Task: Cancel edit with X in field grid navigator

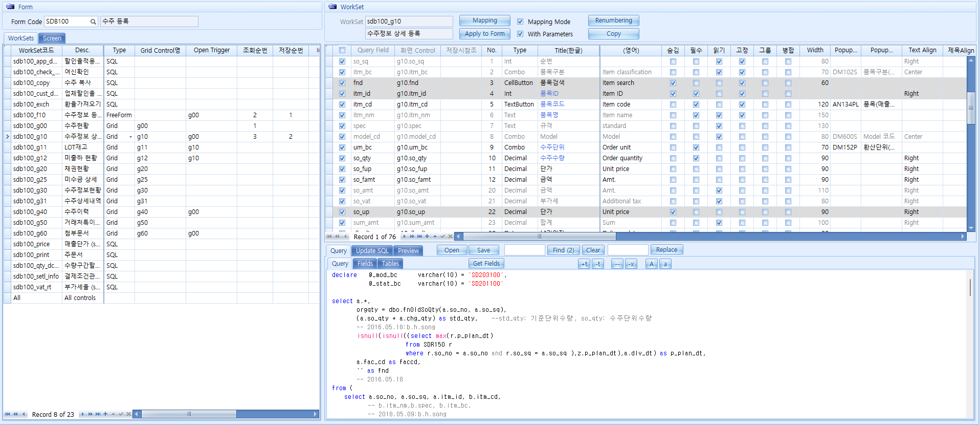Action: 450,237
